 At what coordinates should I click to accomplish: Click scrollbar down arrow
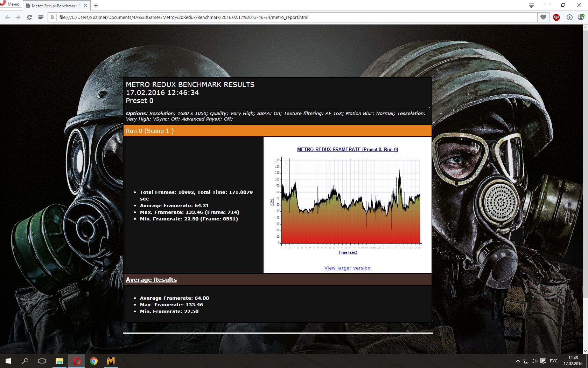[x=585, y=351]
